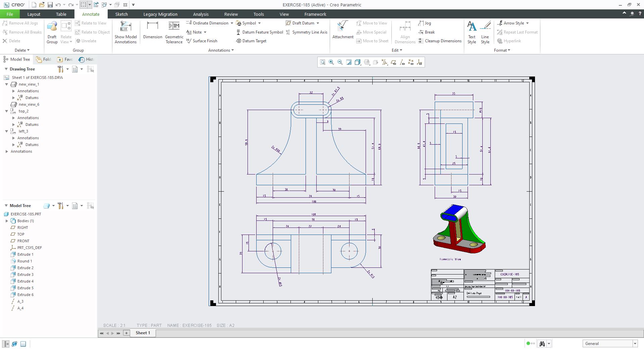Click the Zoom In magnifier icon

[331, 62]
